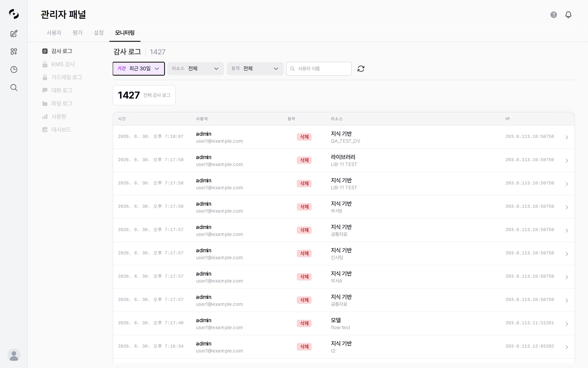Click the 가드레일 로그 lock icon
Screen dimensions: 588x368
pos(45,77)
